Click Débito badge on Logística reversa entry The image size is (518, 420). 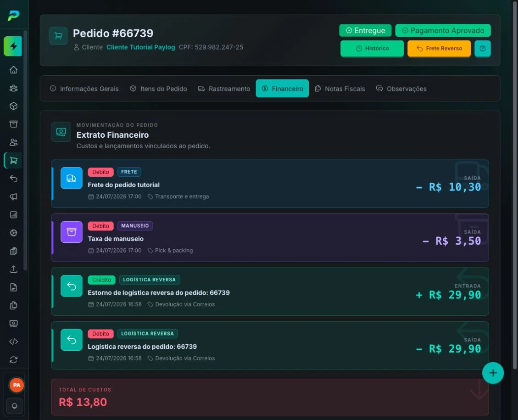click(100, 334)
